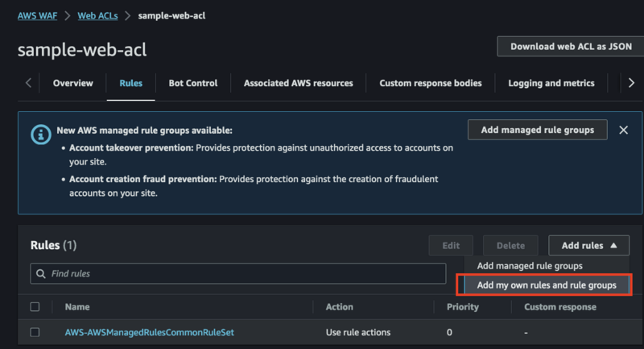Click the search magnifier icon in Find rules
The height and width of the screenshot is (349, 644).
41,273
